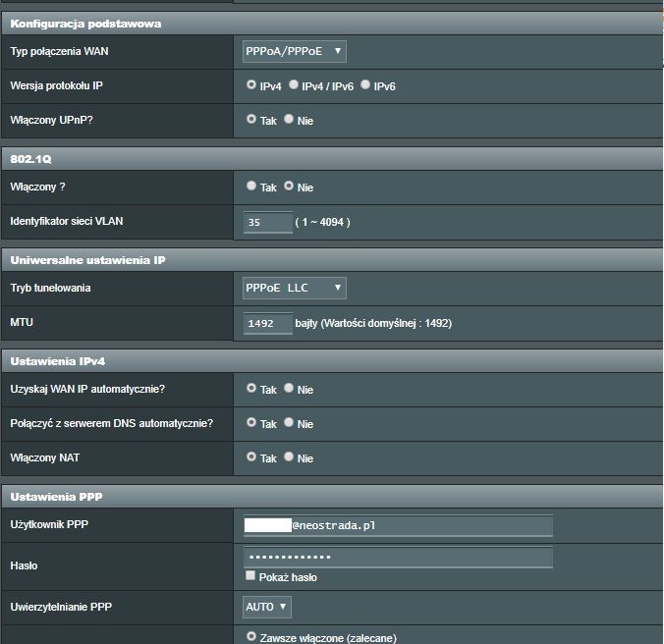Viewport: 664px width, 644px height.
Task: Click the Użytkownik PPP username field
Action: pos(422,525)
